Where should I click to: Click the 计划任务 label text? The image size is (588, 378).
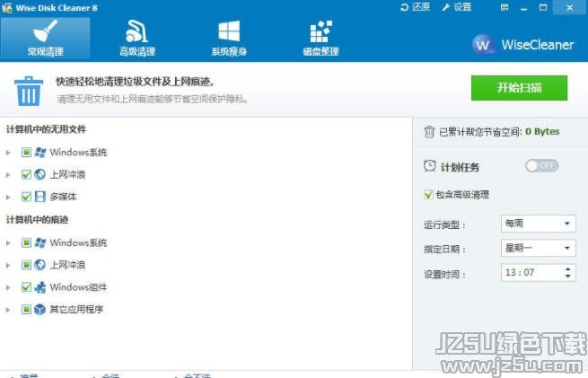pyautogui.click(x=460, y=167)
